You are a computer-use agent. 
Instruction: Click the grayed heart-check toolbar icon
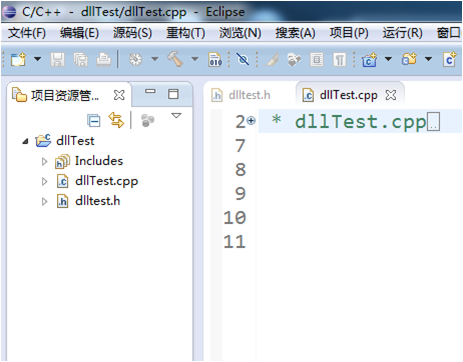(294, 60)
